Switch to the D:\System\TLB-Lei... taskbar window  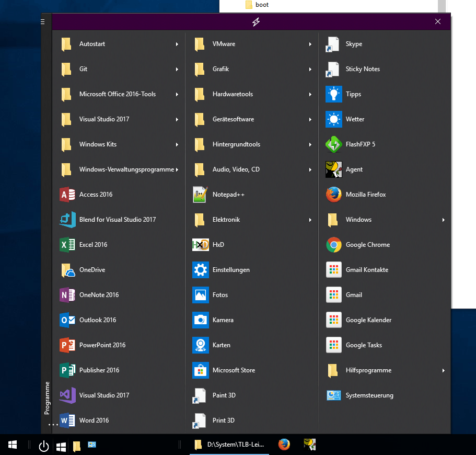pyautogui.click(x=228, y=445)
